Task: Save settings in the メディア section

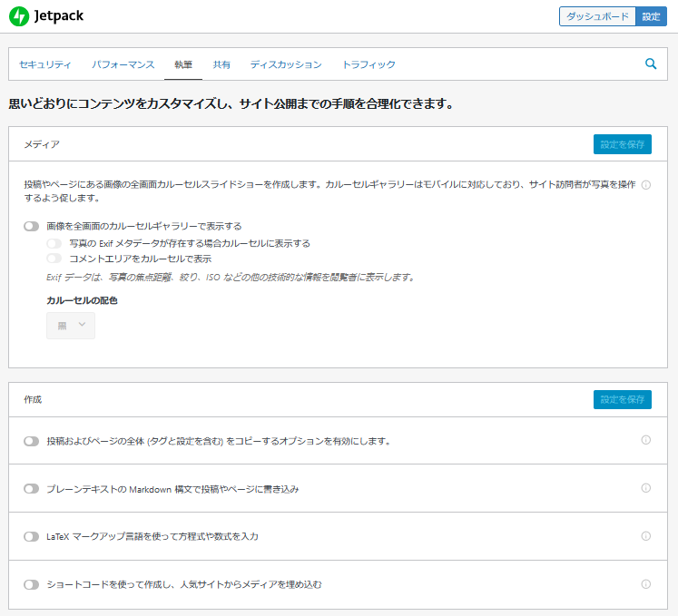Action: point(622,144)
